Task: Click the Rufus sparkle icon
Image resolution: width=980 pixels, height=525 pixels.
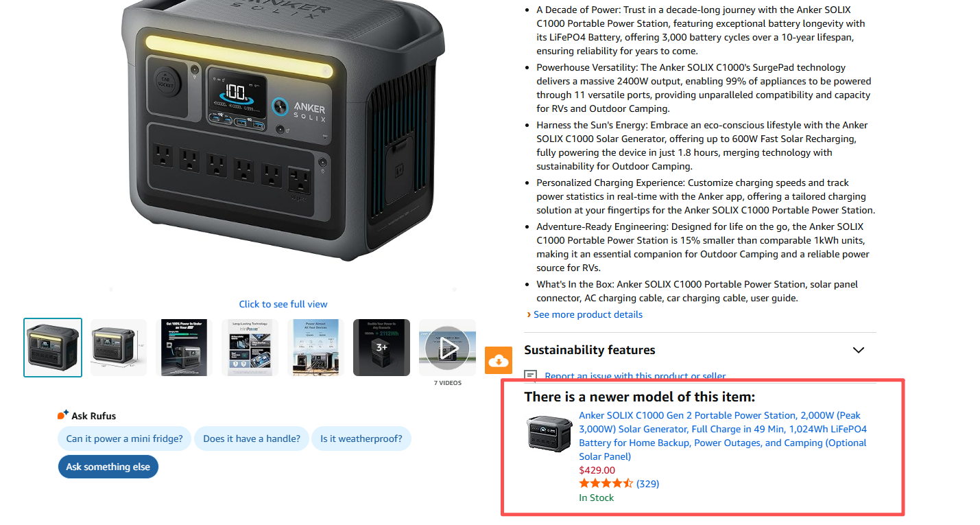Action: [62, 415]
